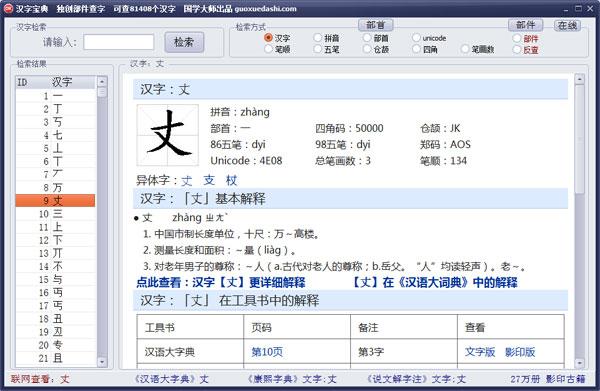This screenshot has width=600, height=391.
Task: Open the 部首 button at top
Action: [375, 25]
